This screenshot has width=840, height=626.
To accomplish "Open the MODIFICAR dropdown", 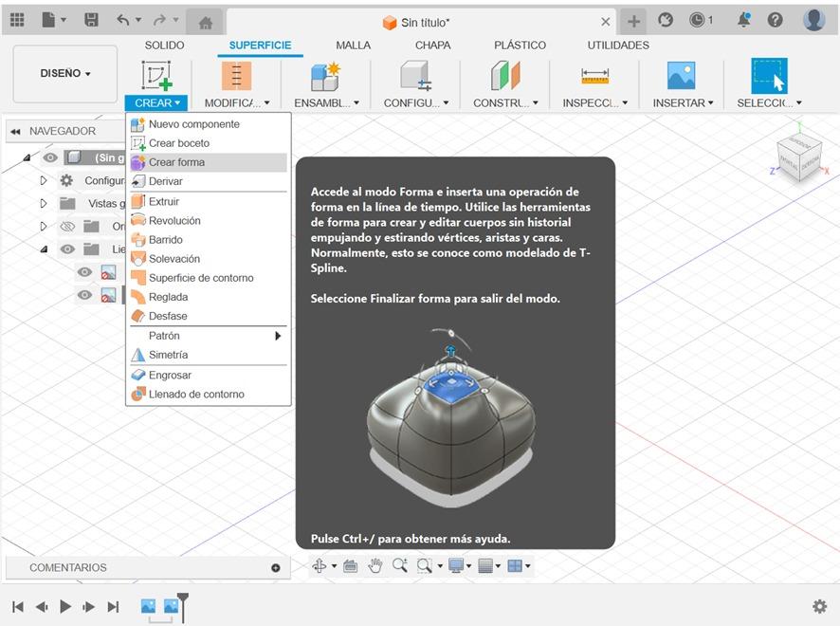I will coord(237,102).
